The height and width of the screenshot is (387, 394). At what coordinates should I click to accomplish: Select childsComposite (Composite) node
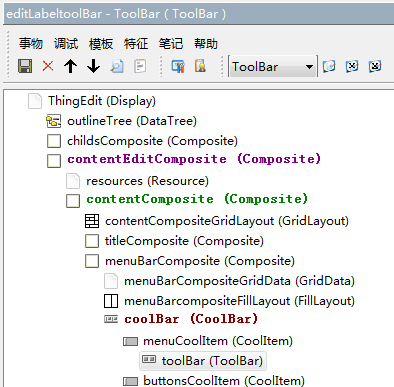pos(152,141)
